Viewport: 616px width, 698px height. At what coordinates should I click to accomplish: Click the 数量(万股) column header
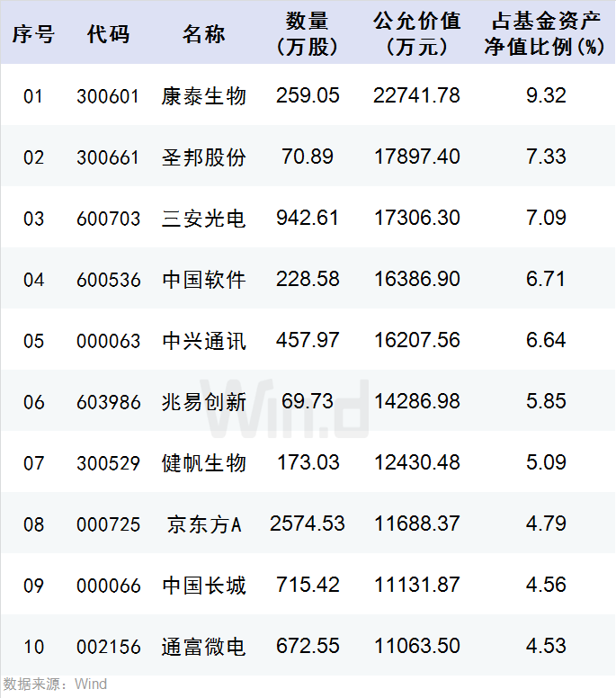coord(308,34)
